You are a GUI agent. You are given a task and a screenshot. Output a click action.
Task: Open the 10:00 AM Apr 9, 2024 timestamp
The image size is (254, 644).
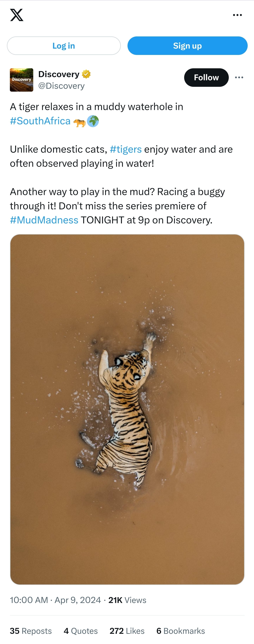coord(55,600)
